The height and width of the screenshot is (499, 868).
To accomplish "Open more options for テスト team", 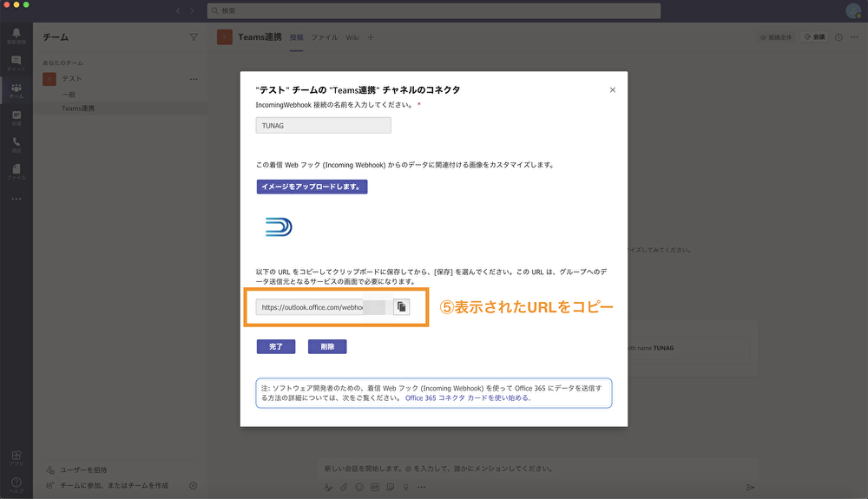I will (x=194, y=79).
